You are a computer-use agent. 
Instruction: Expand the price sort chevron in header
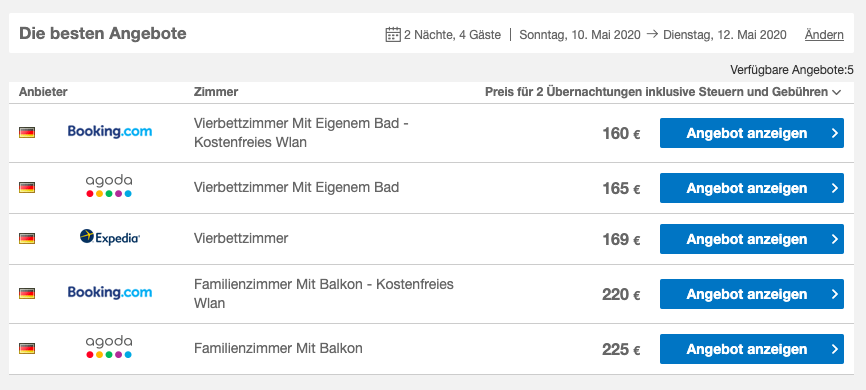tap(836, 92)
